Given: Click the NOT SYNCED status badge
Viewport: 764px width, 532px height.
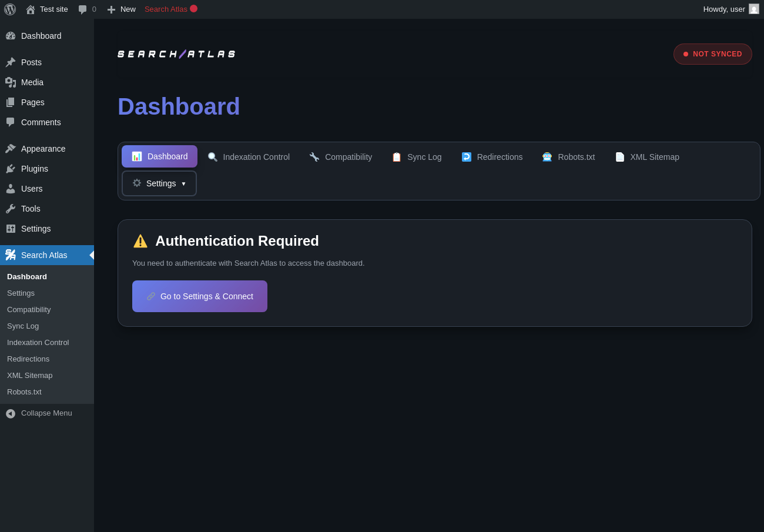Looking at the screenshot, I should pyautogui.click(x=712, y=54).
